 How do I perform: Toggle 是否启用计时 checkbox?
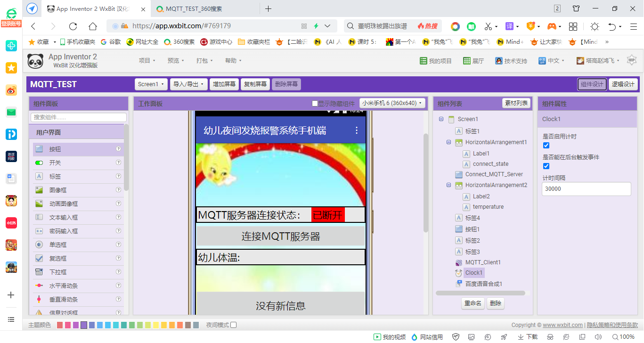(x=546, y=145)
